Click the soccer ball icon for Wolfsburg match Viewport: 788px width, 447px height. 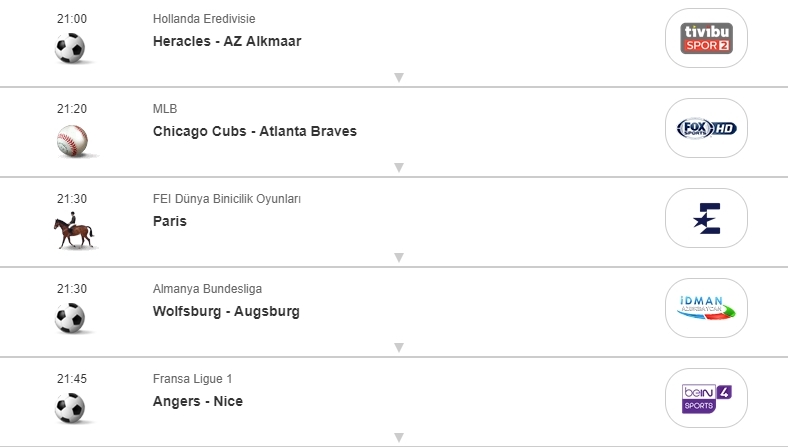(x=71, y=318)
